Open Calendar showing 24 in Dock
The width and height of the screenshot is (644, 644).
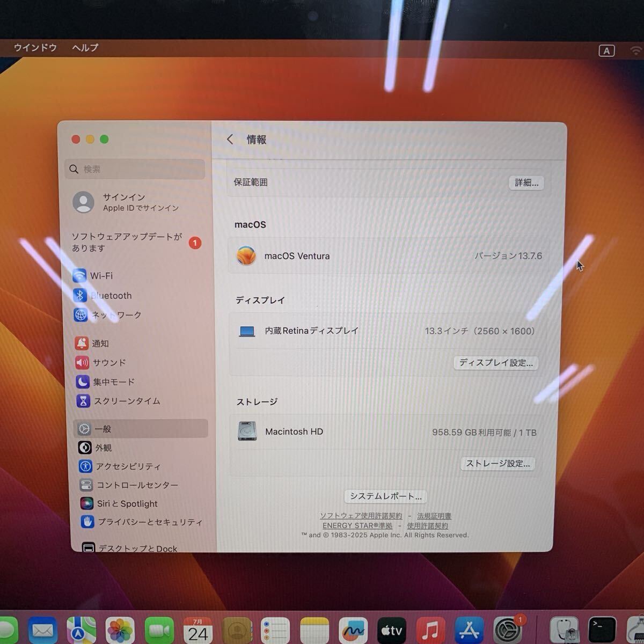point(198,631)
